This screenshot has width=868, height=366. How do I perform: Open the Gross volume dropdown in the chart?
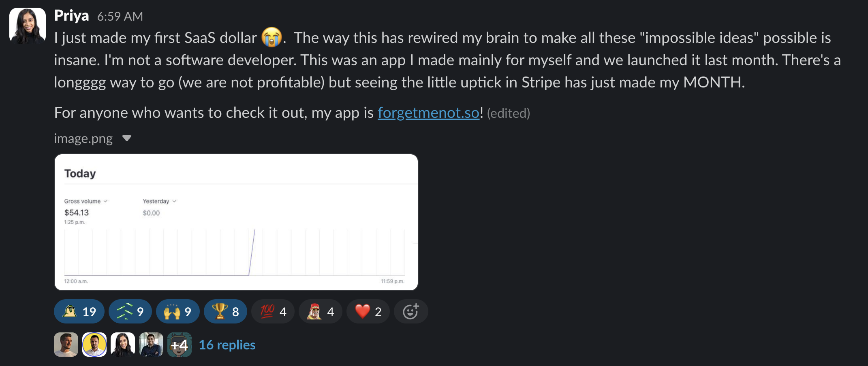[86, 201]
